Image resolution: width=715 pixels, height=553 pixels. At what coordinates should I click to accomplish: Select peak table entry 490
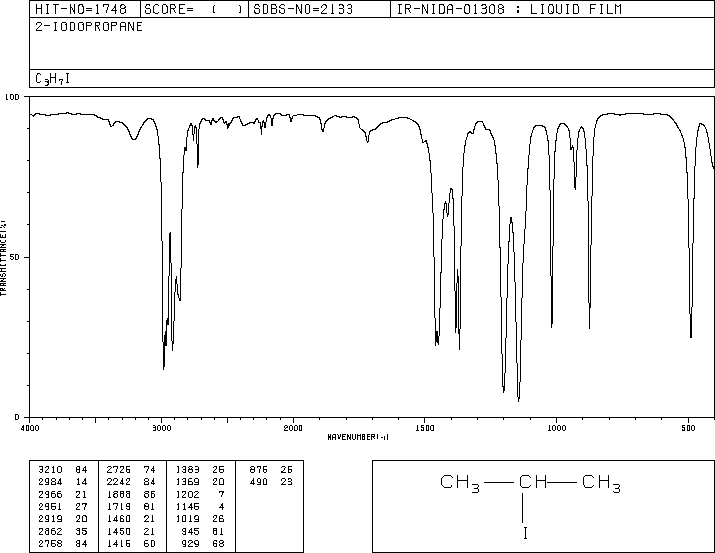(x=259, y=482)
